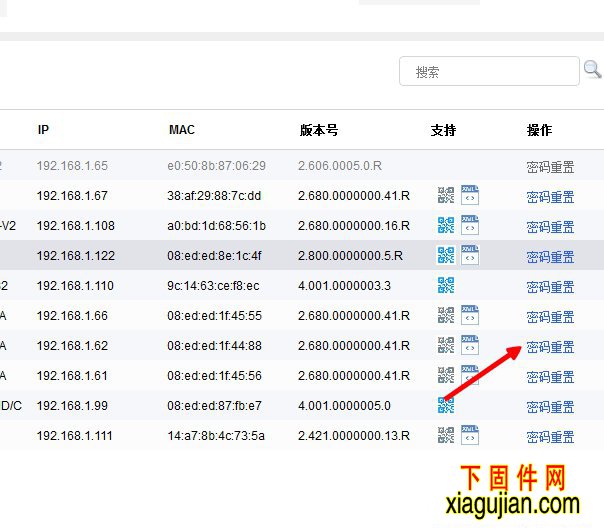Click version 2.800.0000000.5.R

point(350,256)
